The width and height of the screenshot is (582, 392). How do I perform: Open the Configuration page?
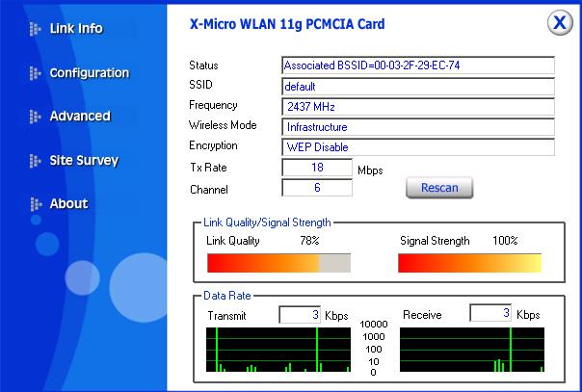click(x=90, y=73)
